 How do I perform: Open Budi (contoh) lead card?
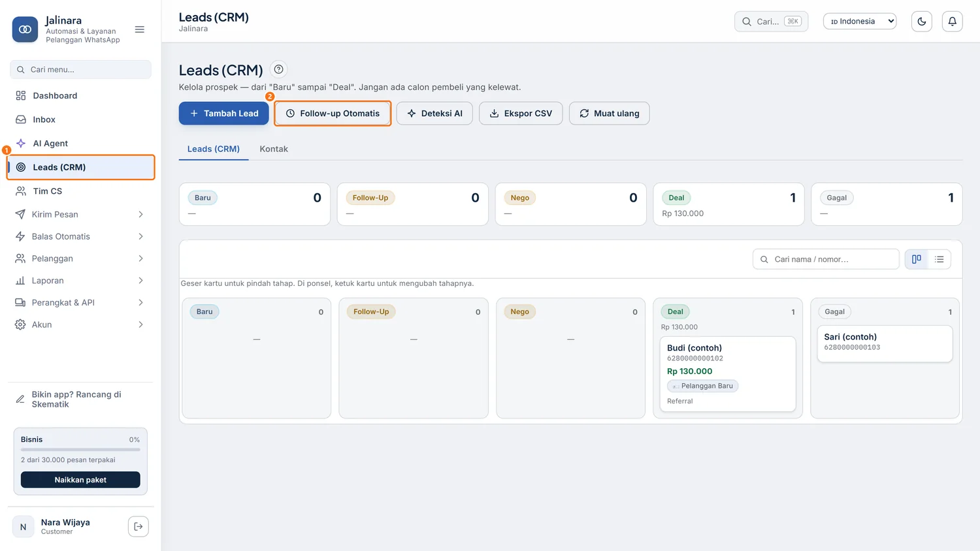point(728,374)
